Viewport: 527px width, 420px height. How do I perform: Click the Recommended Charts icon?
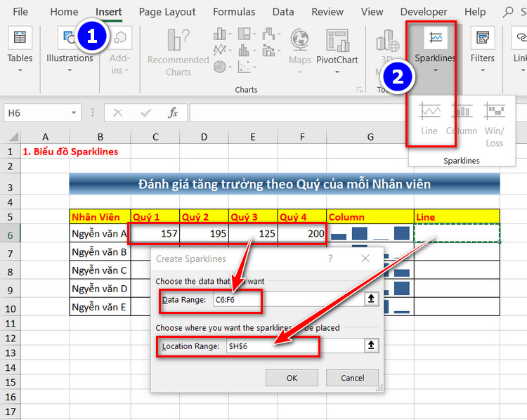click(x=178, y=40)
